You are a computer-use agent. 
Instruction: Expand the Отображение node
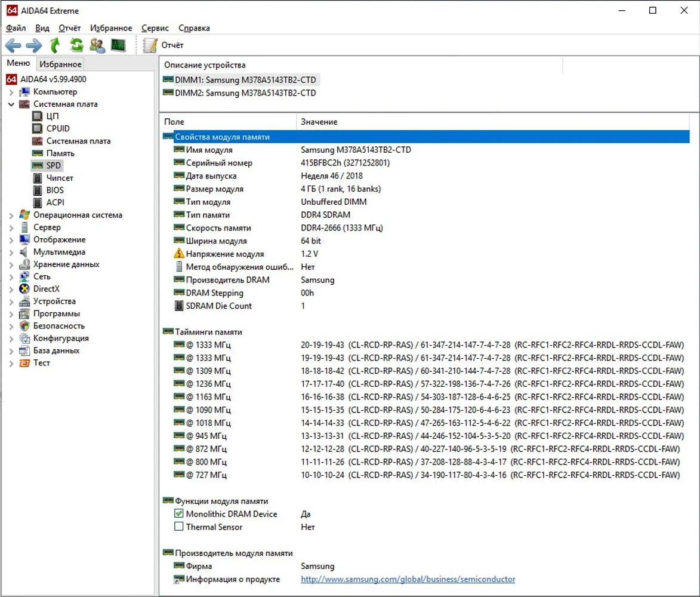11,240
